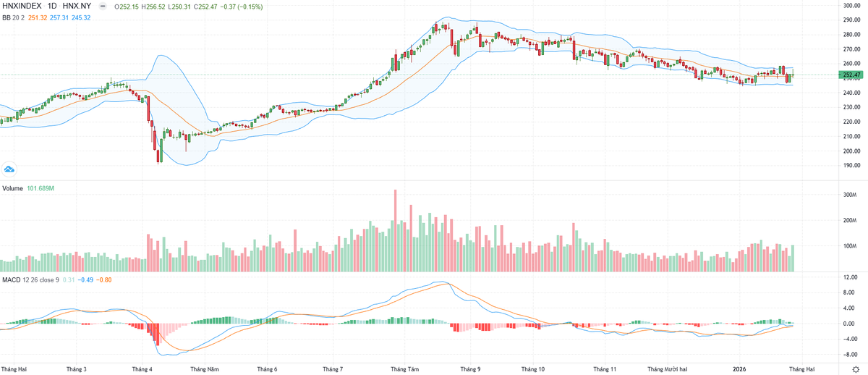The height and width of the screenshot is (375, 868).
Task: Click the 300.00 price axis label
Action: click(x=850, y=6)
